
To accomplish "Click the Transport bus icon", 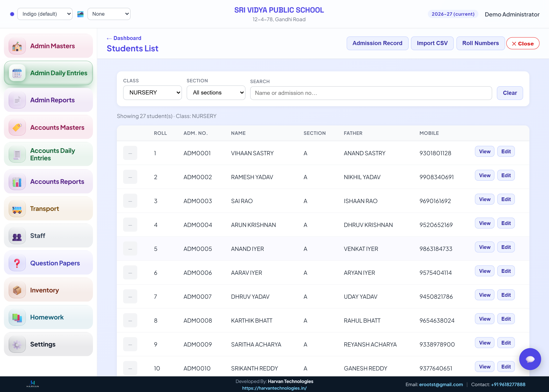I will tap(17, 209).
